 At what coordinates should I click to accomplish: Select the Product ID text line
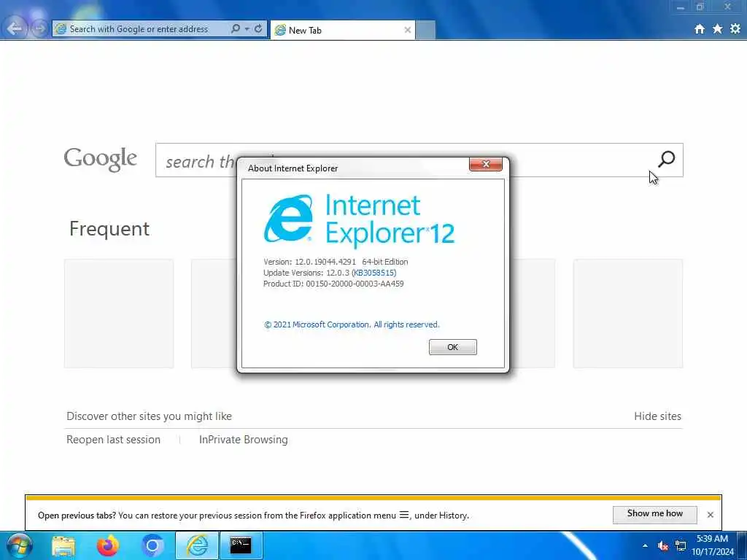(x=333, y=284)
